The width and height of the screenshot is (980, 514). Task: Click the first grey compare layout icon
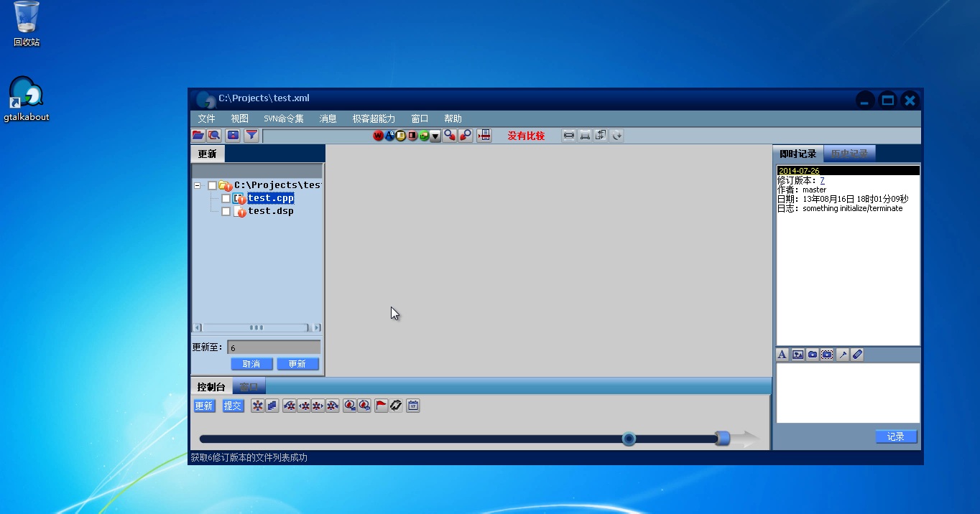pos(569,135)
